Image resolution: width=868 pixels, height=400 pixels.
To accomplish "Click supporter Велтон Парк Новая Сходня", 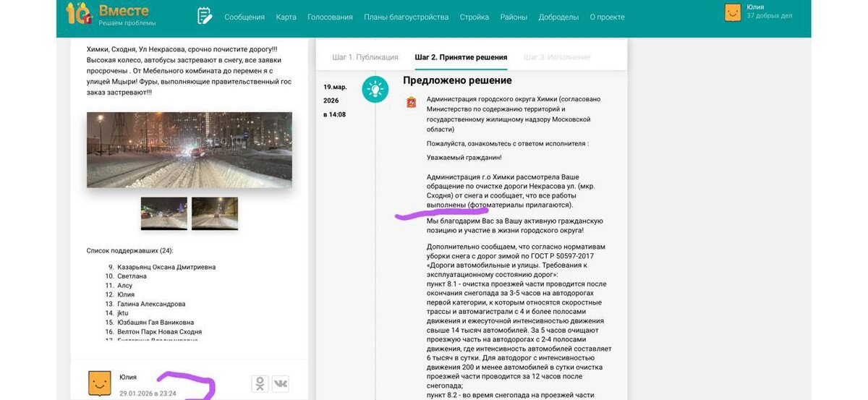I will (159, 331).
